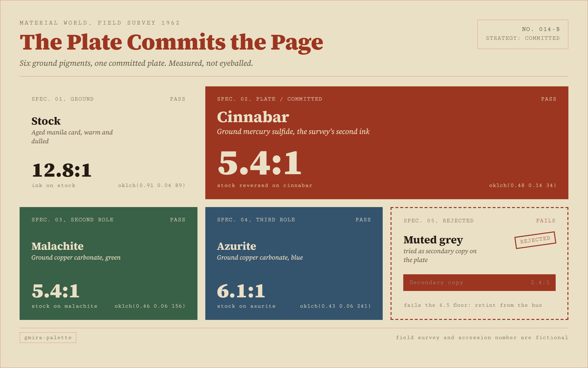Viewport: 588px width, 368px height.
Task: Click the PASS label on Malachite card
Action: click(x=178, y=220)
